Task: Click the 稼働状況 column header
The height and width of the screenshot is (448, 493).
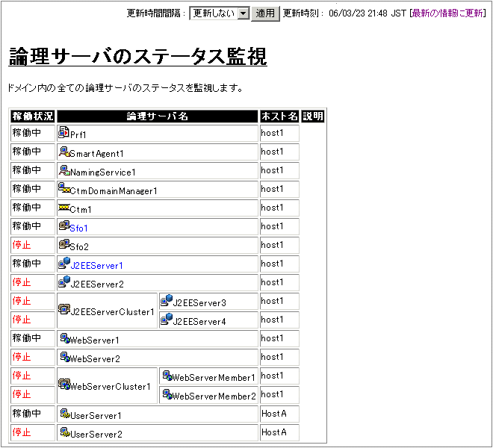Action: coord(33,116)
